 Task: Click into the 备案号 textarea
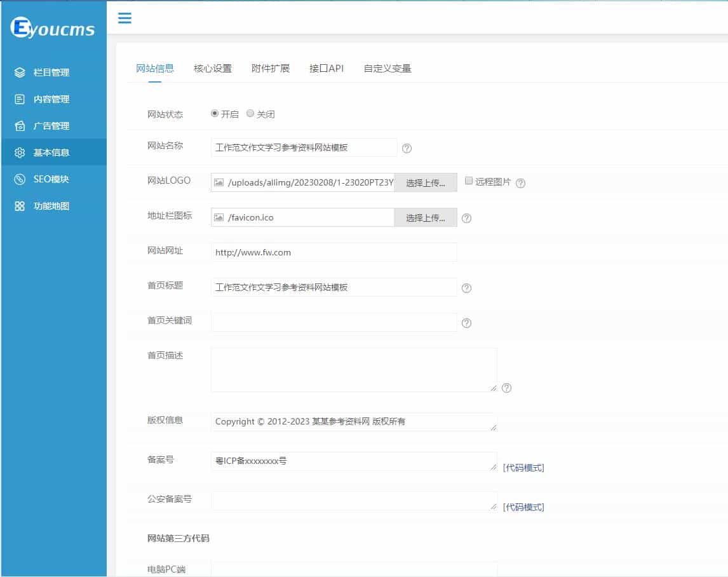tap(354, 461)
